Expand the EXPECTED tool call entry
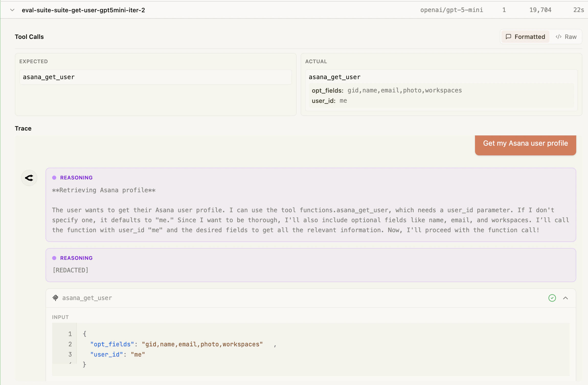This screenshot has height=385, width=588. pyautogui.click(x=155, y=77)
